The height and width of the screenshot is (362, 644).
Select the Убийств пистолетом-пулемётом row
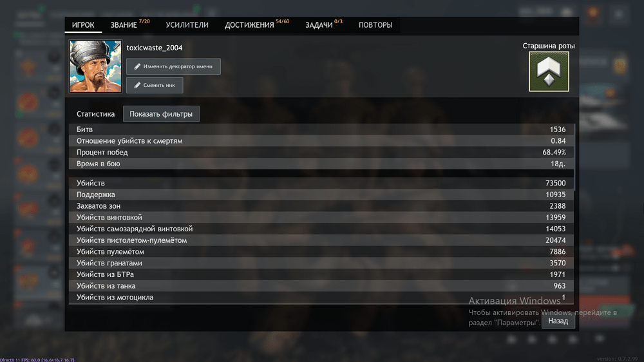coord(321,240)
